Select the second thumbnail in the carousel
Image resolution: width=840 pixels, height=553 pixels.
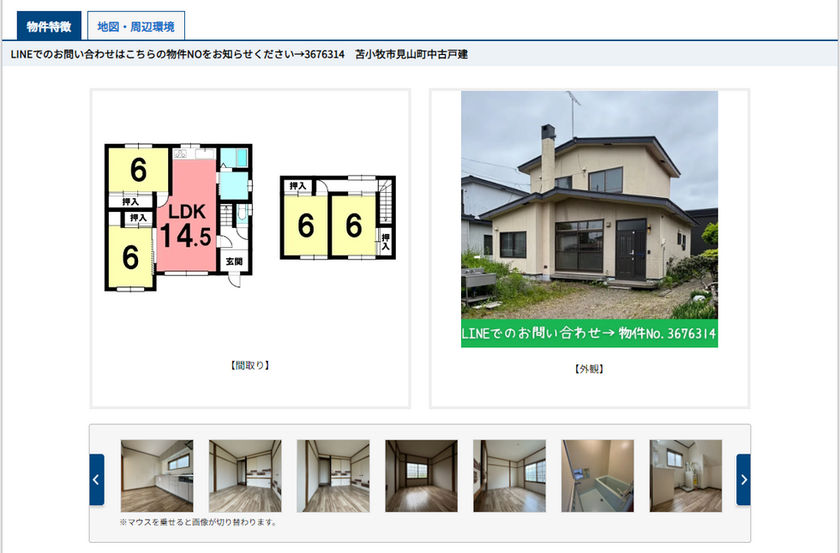point(245,476)
